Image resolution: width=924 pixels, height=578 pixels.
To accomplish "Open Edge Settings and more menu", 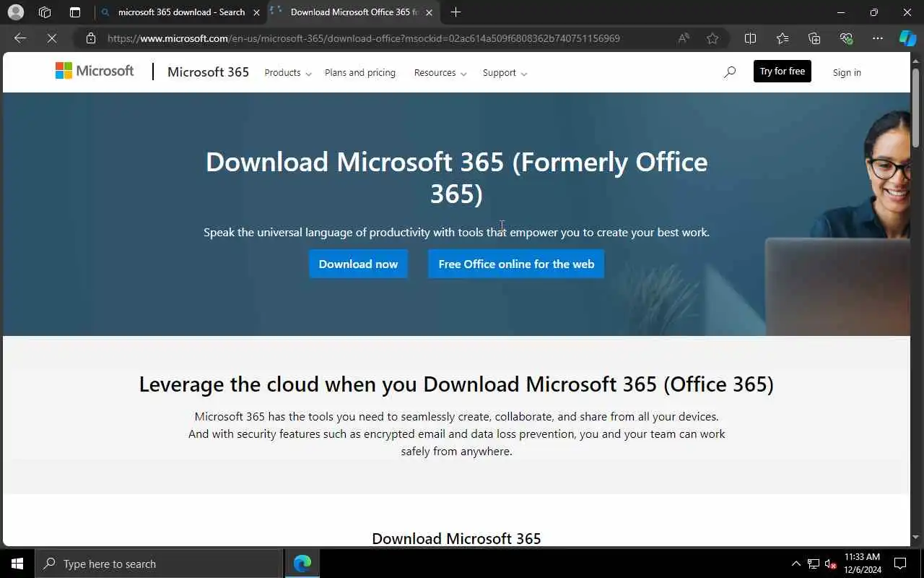I will (x=877, y=38).
